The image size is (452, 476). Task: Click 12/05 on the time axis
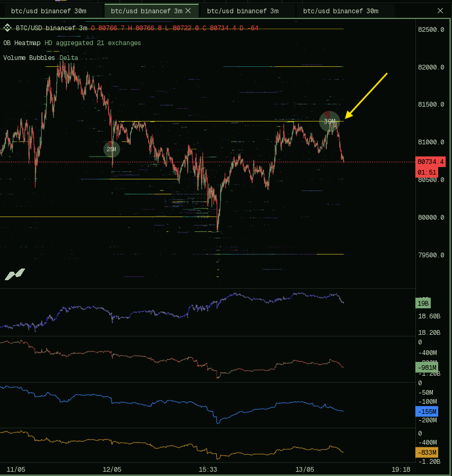[x=112, y=469]
